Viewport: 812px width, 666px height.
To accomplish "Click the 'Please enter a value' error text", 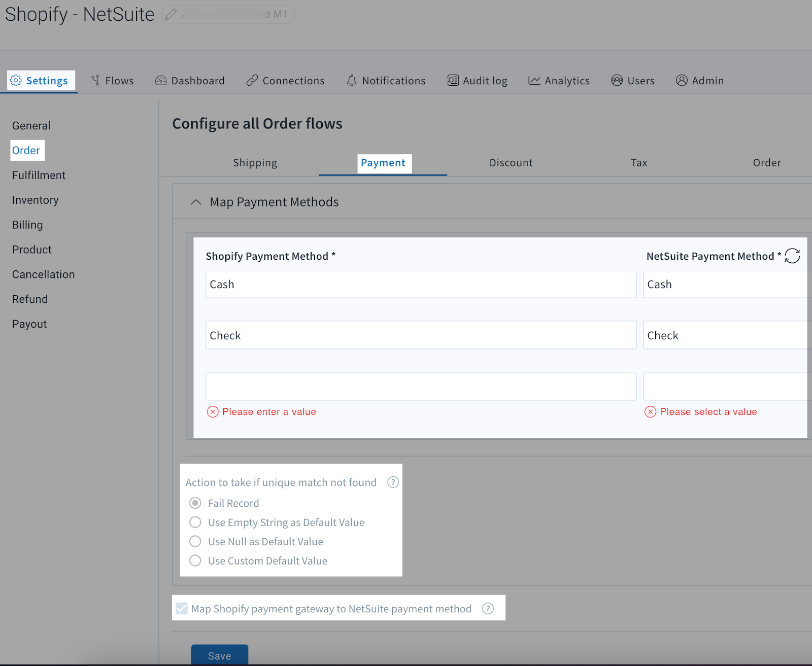I will (269, 412).
